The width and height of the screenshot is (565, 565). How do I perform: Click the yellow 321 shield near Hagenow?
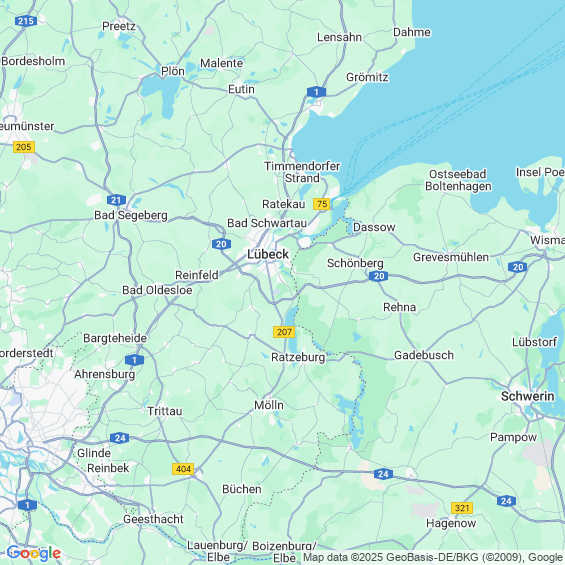pyautogui.click(x=462, y=508)
